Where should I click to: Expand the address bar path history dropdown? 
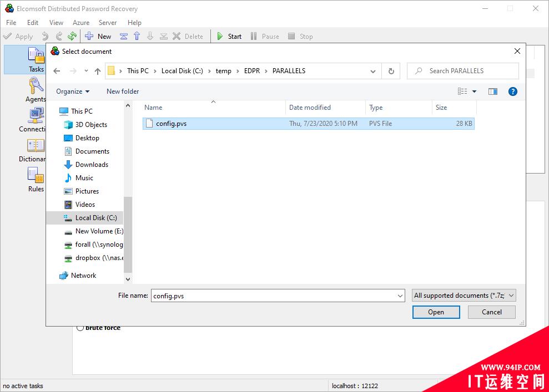373,72
